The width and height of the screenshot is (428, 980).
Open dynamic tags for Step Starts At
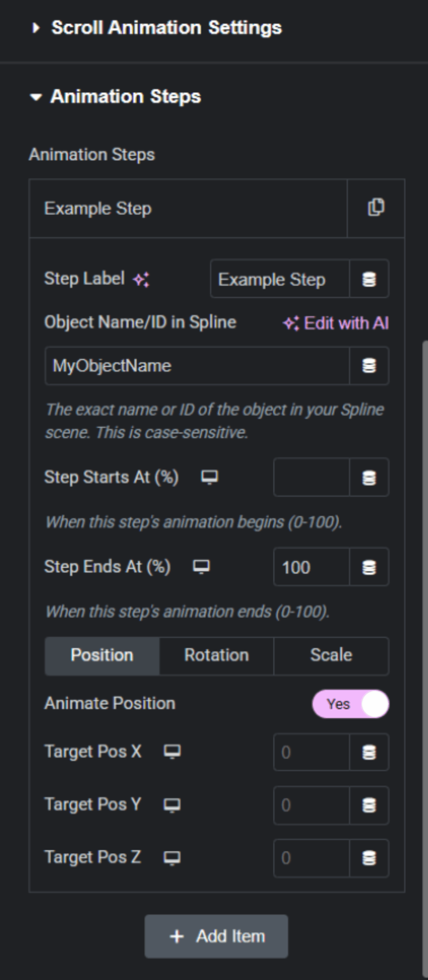tap(369, 477)
